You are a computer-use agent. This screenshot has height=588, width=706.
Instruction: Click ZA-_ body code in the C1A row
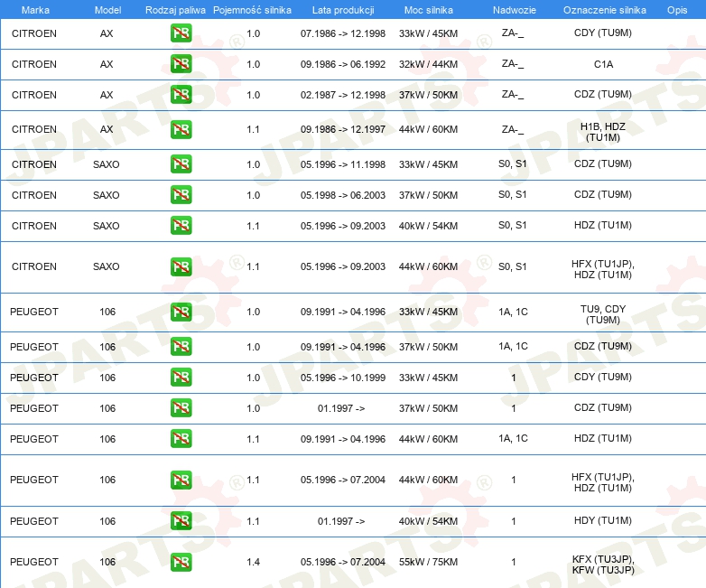pyautogui.click(x=513, y=64)
